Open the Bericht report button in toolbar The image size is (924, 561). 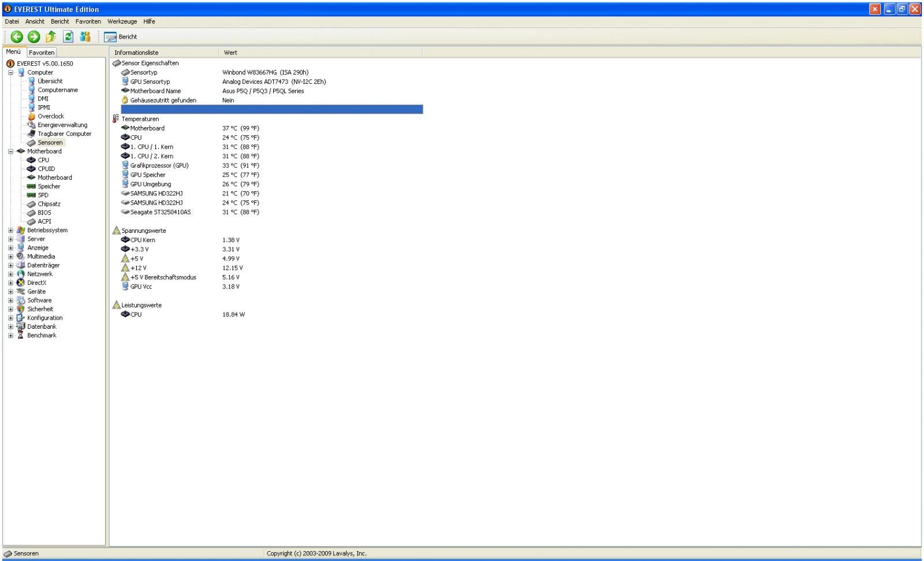[x=121, y=37]
